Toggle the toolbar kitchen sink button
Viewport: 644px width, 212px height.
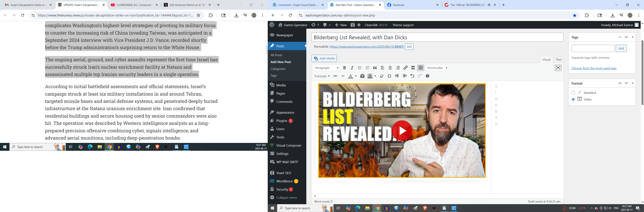(x=421, y=68)
